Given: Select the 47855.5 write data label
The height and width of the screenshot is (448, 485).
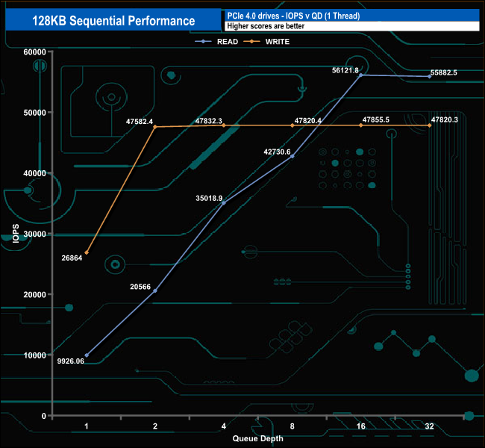Looking at the screenshot, I should tap(376, 119).
